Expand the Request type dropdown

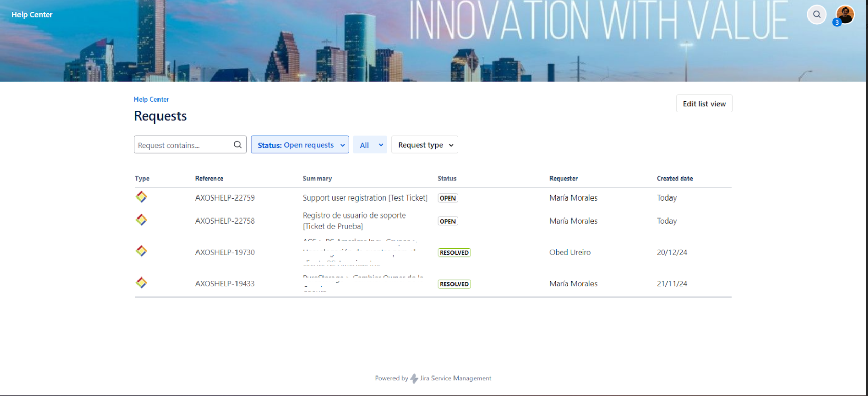[x=425, y=145]
